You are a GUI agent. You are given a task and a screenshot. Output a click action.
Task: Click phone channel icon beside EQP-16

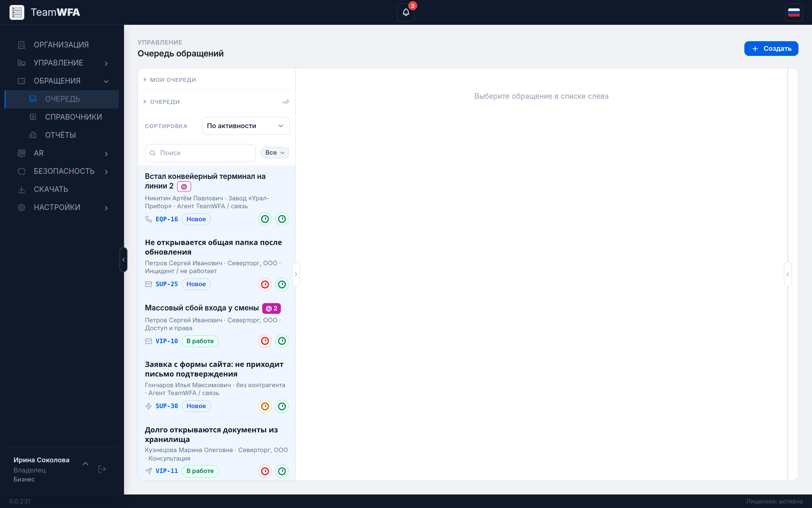pyautogui.click(x=149, y=219)
